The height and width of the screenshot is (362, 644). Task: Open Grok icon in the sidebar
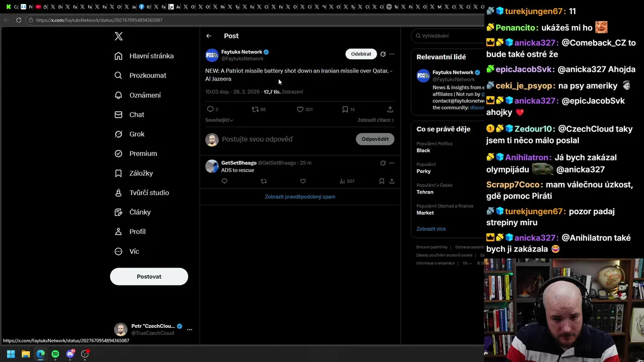(118, 134)
